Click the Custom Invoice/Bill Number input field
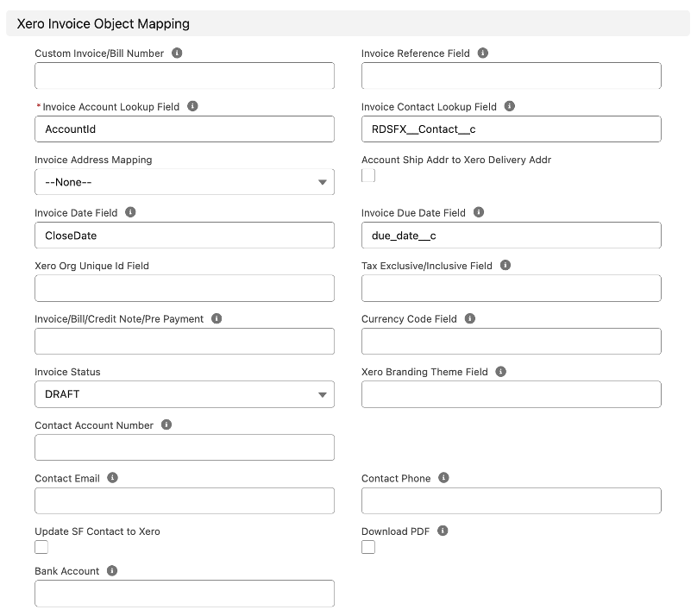The height and width of the screenshot is (616, 697). coord(184,76)
